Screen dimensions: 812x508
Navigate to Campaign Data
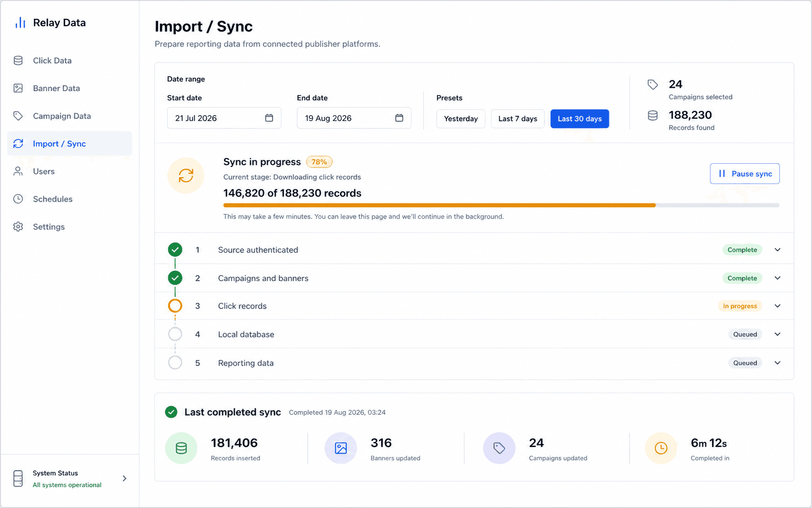(70, 116)
